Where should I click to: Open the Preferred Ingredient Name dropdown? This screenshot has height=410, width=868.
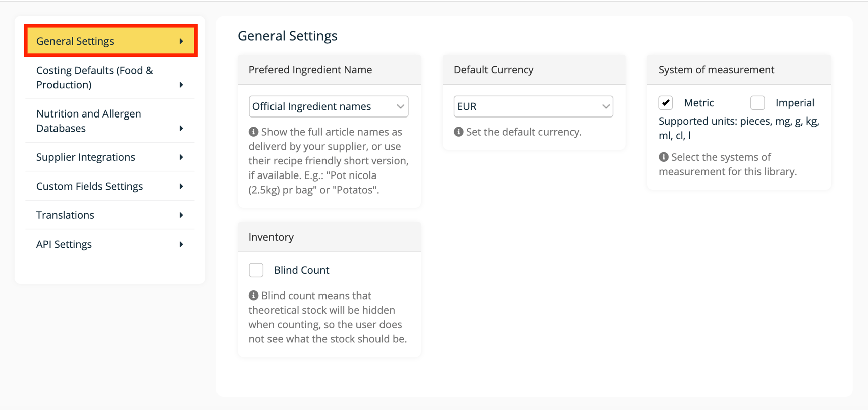tap(329, 106)
